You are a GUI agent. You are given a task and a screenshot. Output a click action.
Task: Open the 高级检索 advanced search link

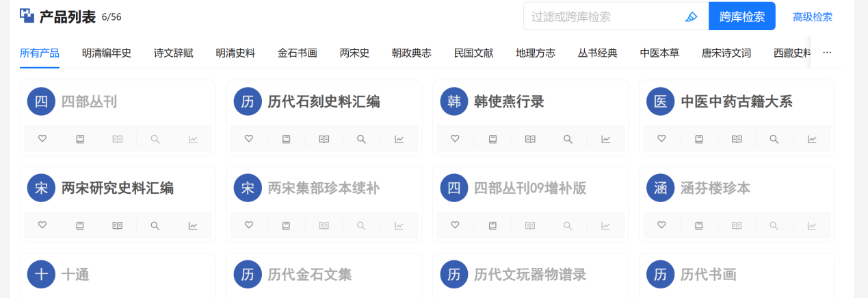tap(813, 16)
